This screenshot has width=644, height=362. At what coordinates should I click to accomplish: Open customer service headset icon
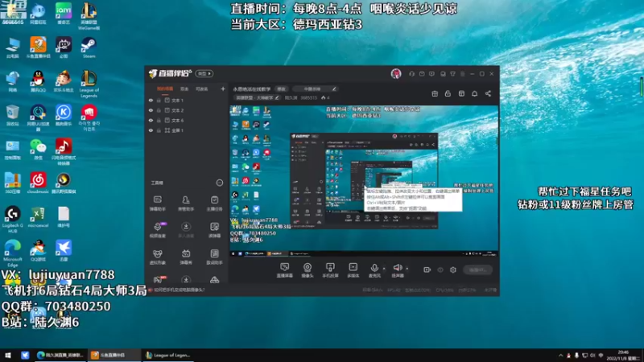[411, 74]
